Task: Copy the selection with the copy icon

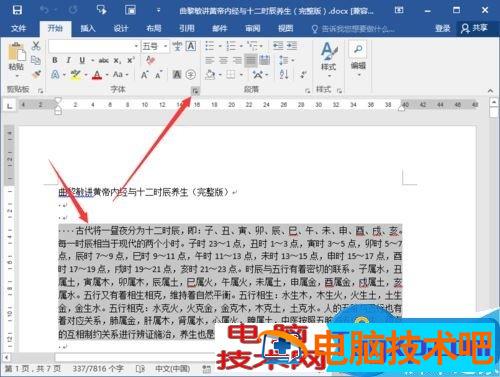Action: 36,60
